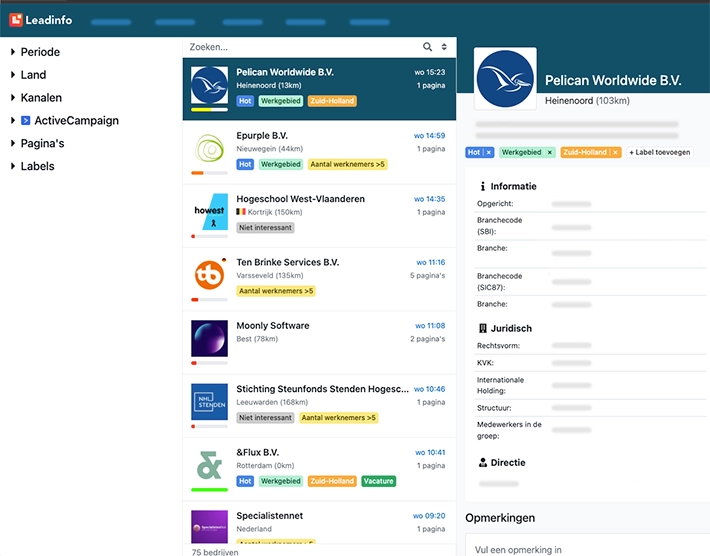Screen dimensions: 710x556
Task: Click Rechtsvorm field label
Action: (x=498, y=346)
